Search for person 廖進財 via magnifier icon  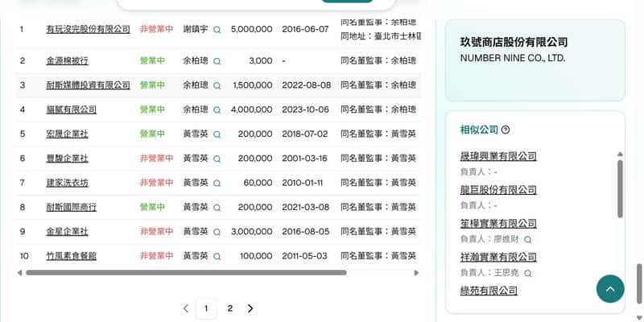click(x=528, y=240)
